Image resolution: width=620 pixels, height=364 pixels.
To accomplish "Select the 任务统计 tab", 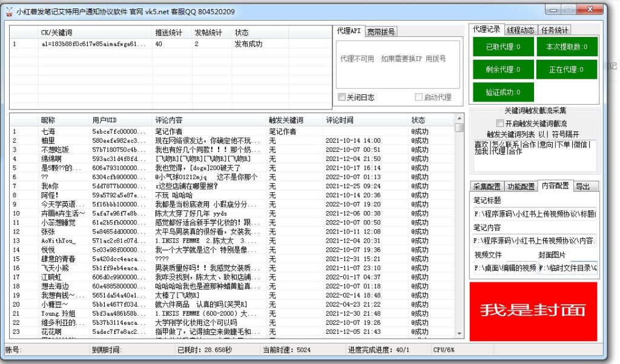I will 554,30.
